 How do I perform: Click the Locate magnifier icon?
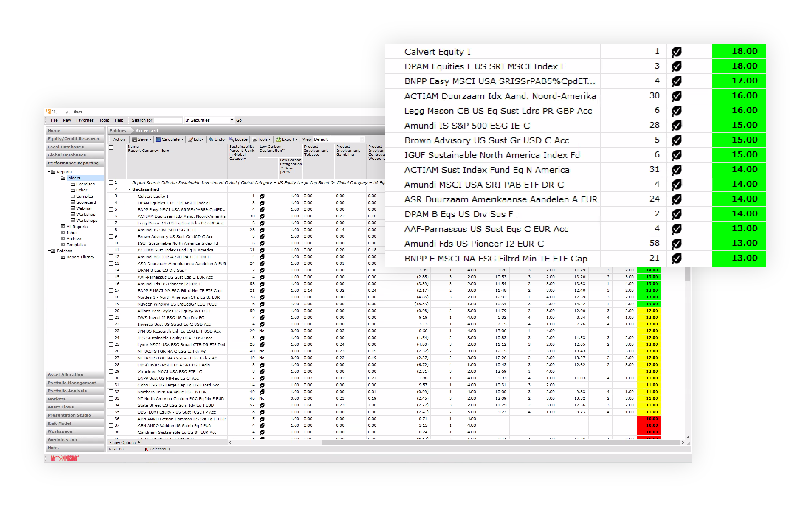(x=231, y=139)
